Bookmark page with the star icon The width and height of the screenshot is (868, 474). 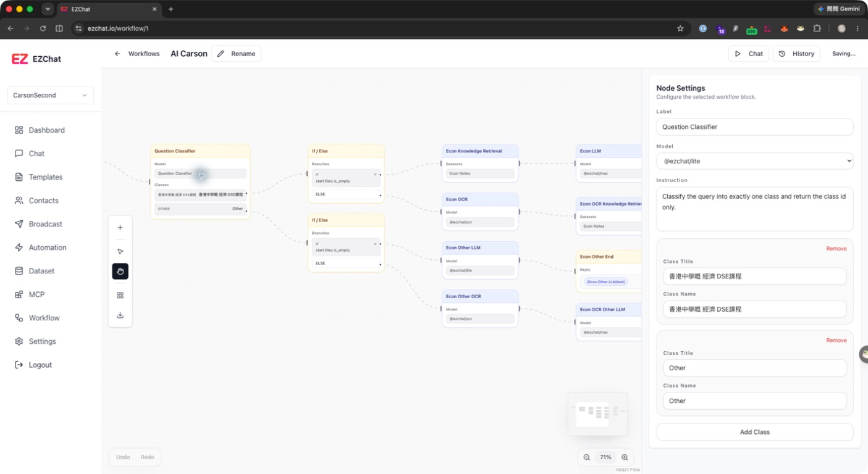click(x=680, y=28)
